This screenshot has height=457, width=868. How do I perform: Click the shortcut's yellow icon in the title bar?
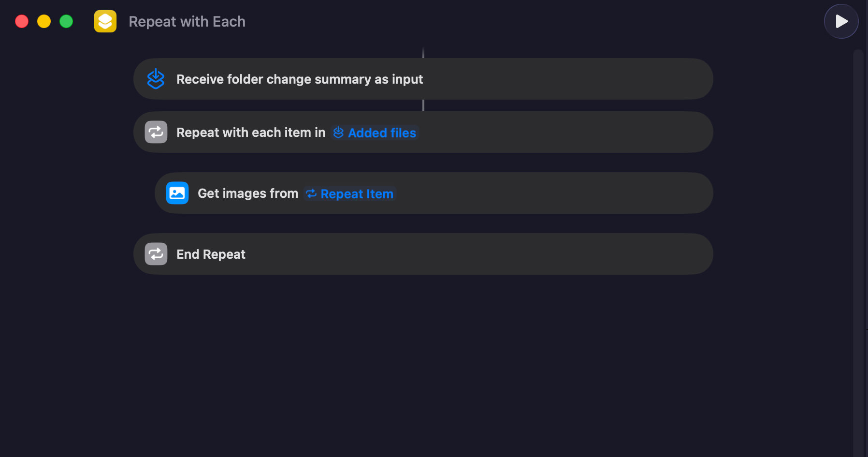[105, 21]
